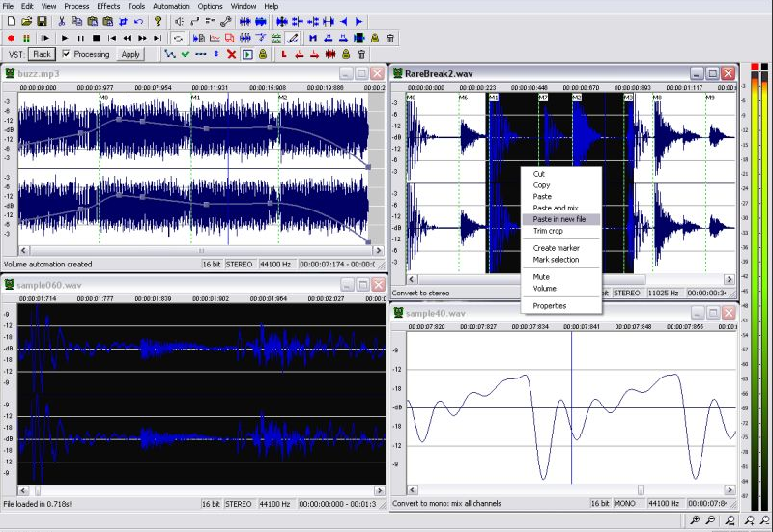Open a file using the folder icon
Viewport: 773px width, 532px height.
[x=27, y=21]
